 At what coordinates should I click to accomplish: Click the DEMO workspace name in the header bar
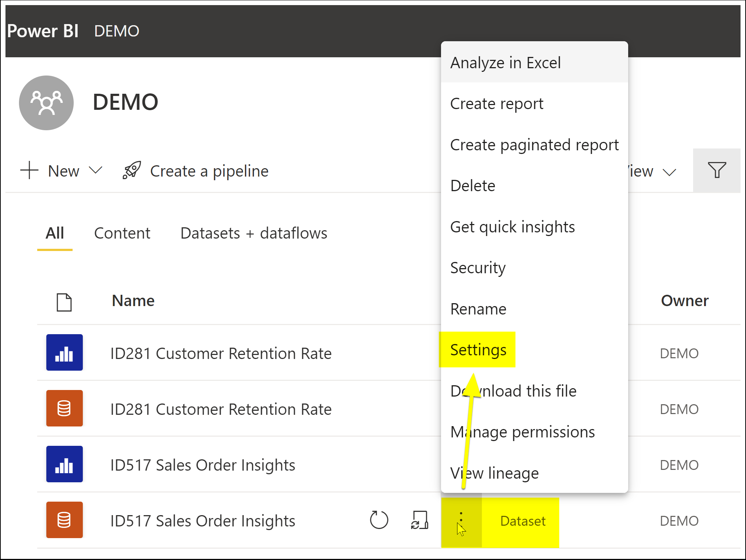pyautogui.click(x=117, y=31)
